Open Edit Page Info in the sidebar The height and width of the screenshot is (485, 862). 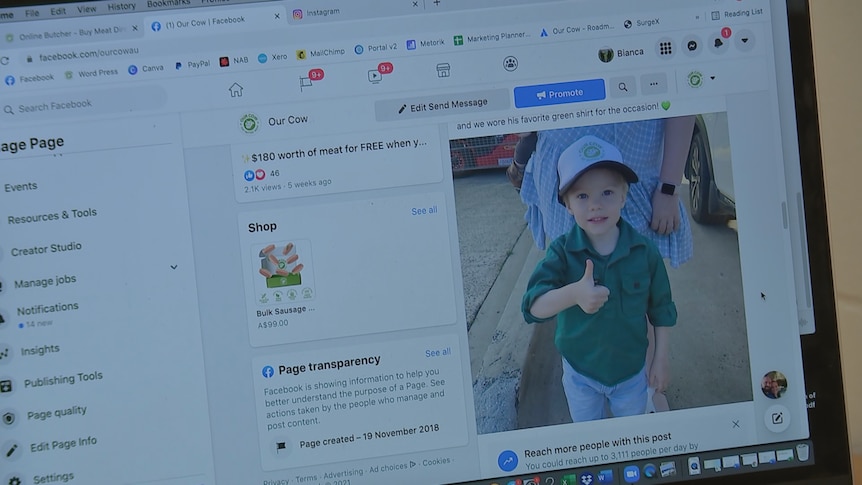click(63, 444)
